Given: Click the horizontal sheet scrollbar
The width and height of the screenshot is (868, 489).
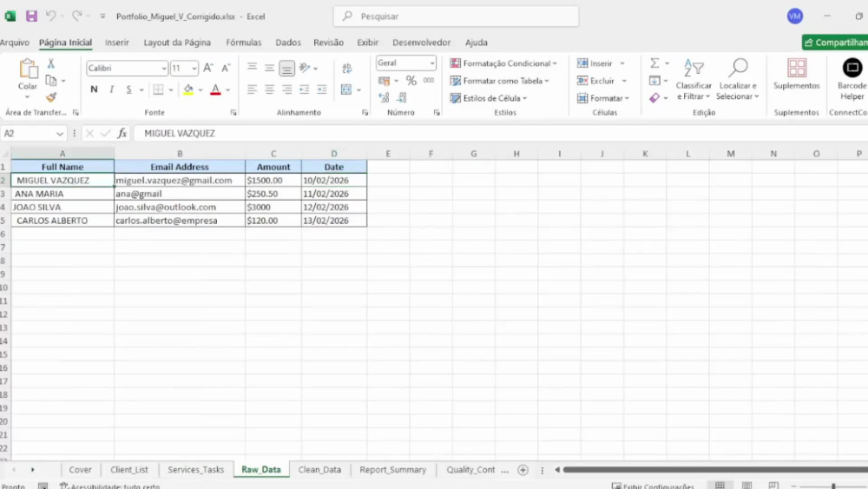Looking at the screenshot, I should coord(714,470).
